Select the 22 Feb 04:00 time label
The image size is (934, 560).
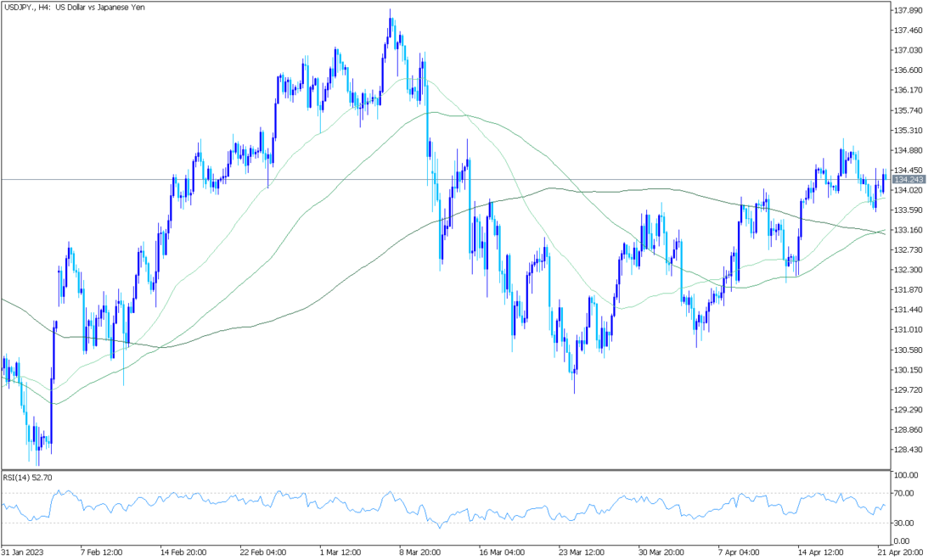(262, 552)
